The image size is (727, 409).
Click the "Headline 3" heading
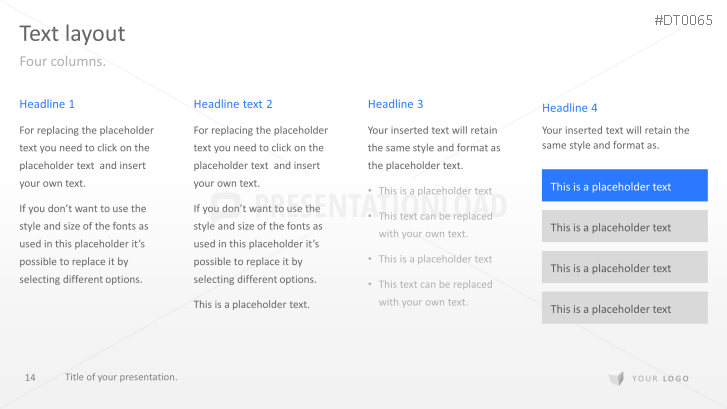(396, 104)
